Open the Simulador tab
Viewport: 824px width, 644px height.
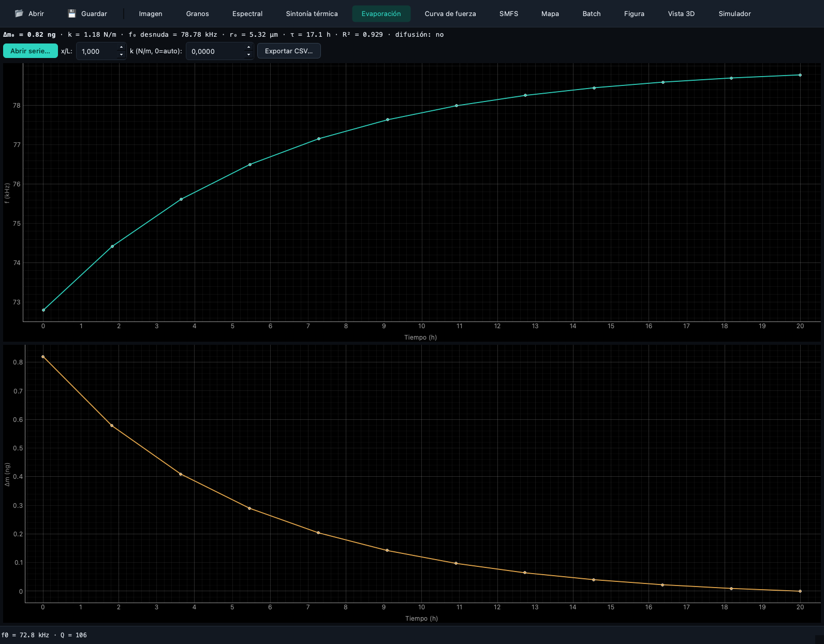734,13
